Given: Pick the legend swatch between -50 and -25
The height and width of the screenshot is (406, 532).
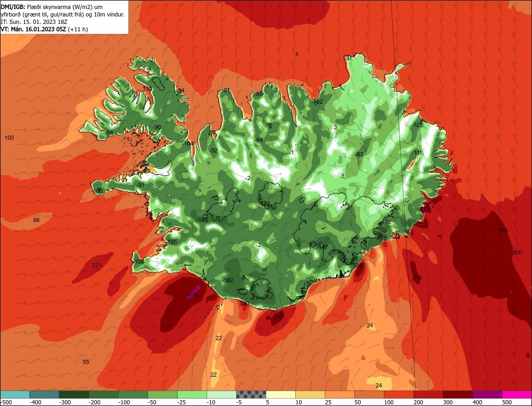Looking at the screenshot, I should coord(162,394).
